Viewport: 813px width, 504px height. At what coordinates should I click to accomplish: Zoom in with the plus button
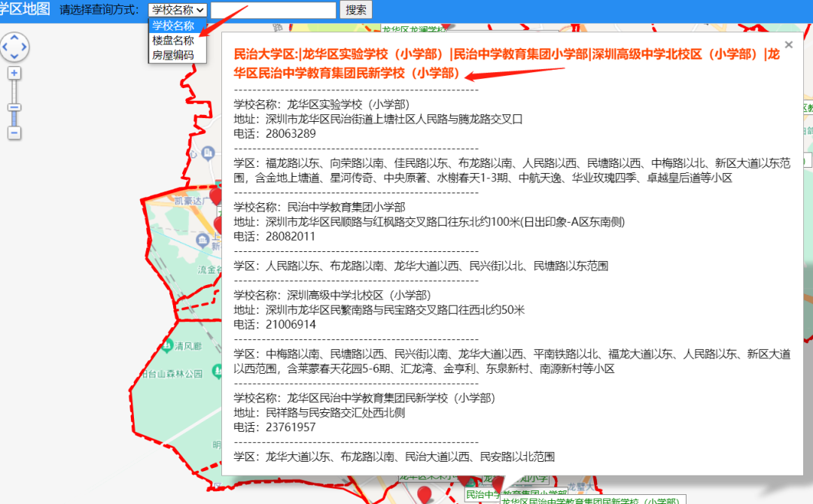[x=14, y=73]
